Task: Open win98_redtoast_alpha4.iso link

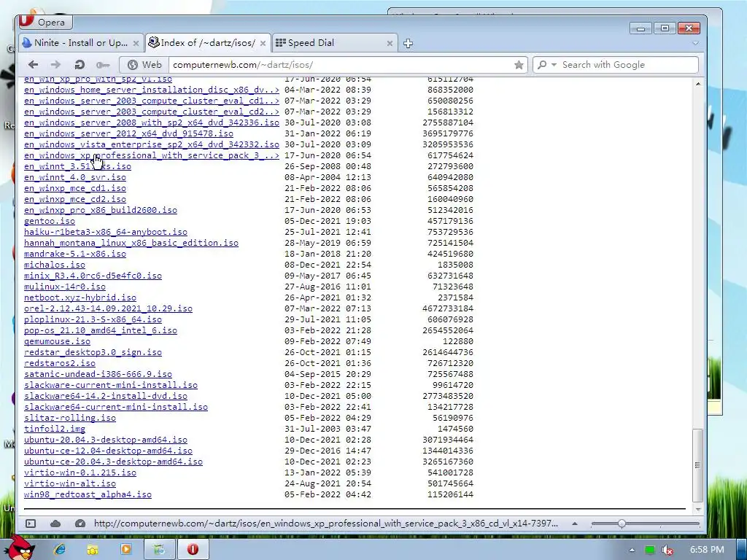Action: [88, 495]
